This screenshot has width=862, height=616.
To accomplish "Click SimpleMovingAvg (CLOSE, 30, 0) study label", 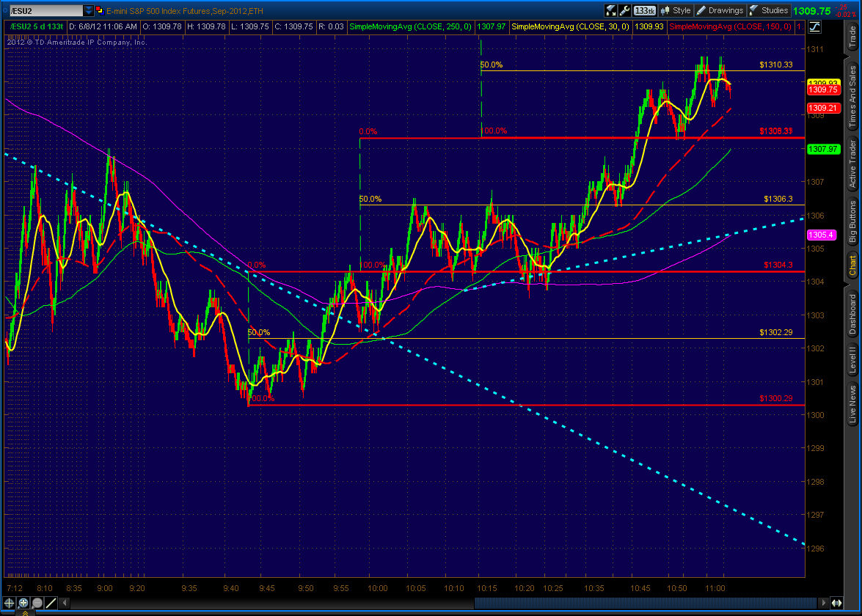I will click(x=570, y=26).
